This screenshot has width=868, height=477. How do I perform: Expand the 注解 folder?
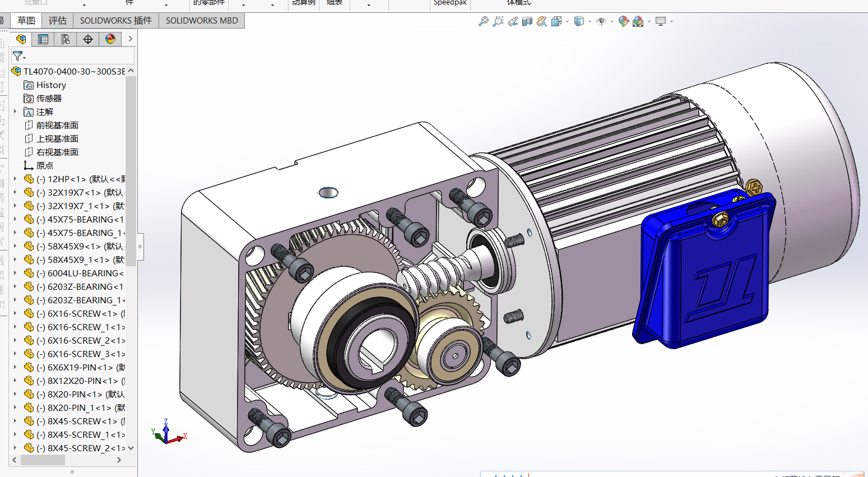tap(15, 112)
